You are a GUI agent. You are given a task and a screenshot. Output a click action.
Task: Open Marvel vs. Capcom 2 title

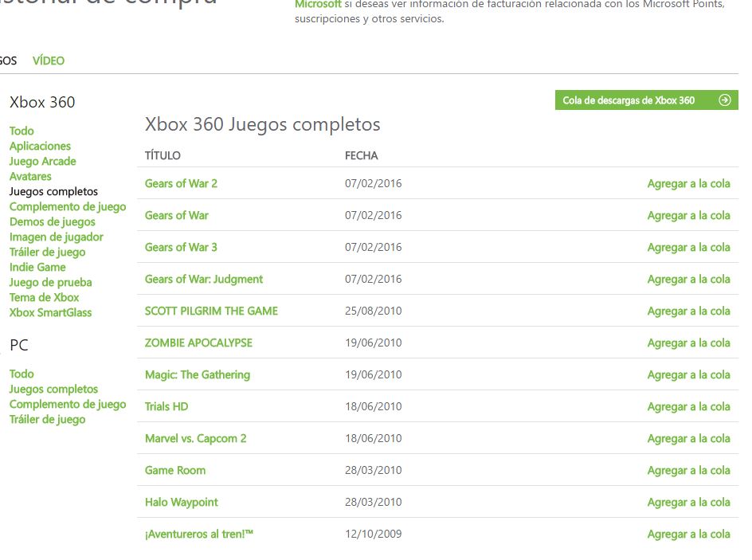(196, 439)
